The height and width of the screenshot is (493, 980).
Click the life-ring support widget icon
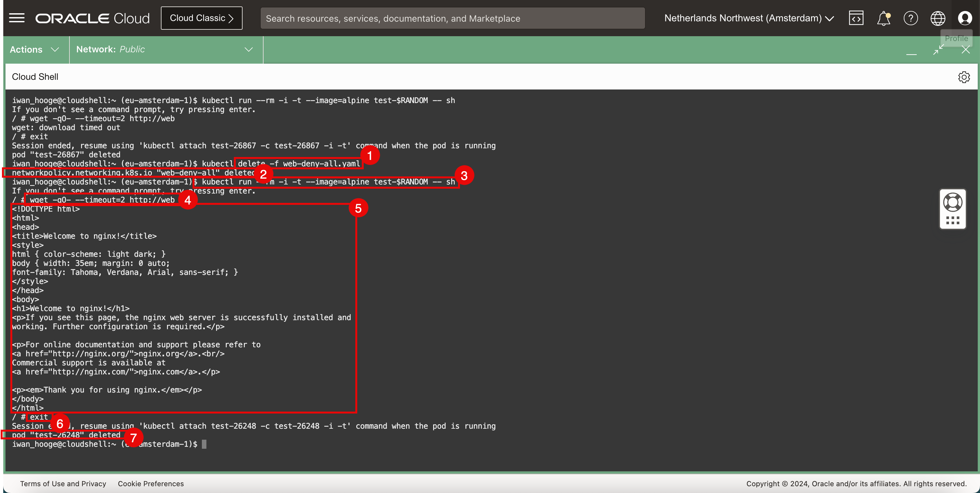pos(953,202)
